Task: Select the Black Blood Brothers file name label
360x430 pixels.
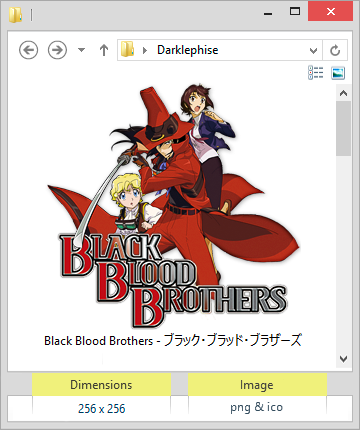Action: pyautogui.click(x=173, y=340)
